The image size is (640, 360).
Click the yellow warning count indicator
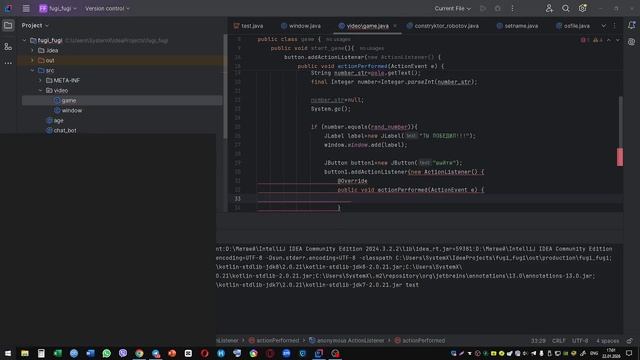pos(598,40)
